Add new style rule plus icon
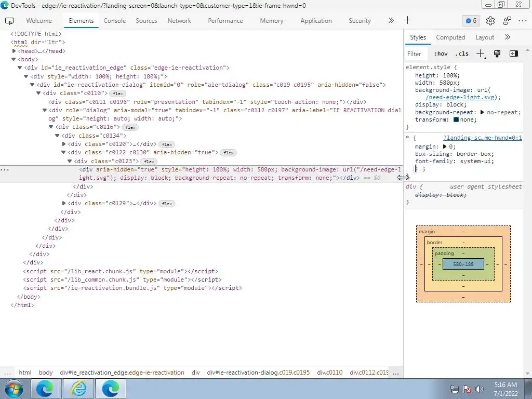532x399 pixels. pyautogui.click(x=481, y=54)
